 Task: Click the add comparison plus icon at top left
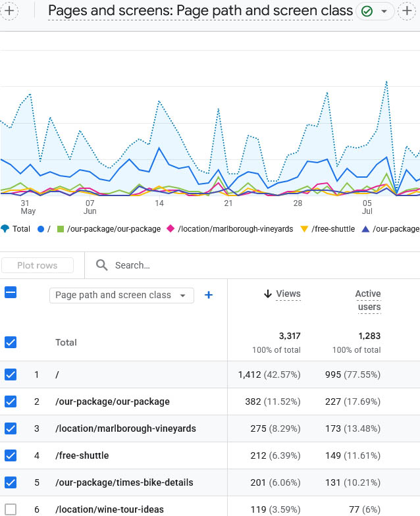point(9,11)
